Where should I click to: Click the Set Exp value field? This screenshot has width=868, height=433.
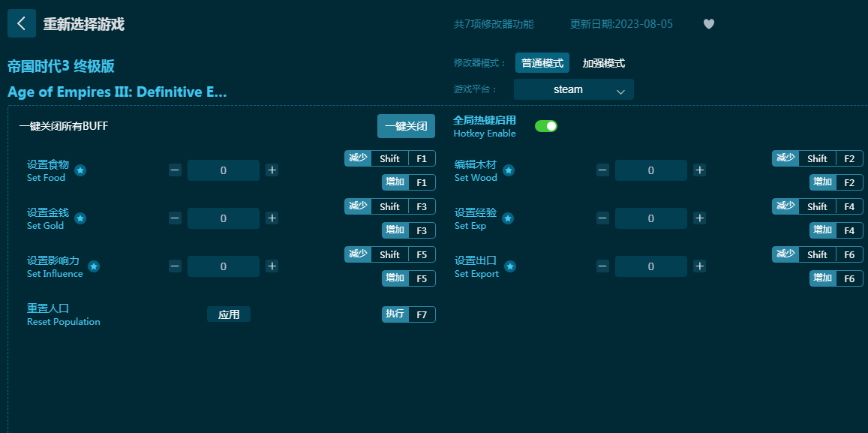[x=651, y=218]
